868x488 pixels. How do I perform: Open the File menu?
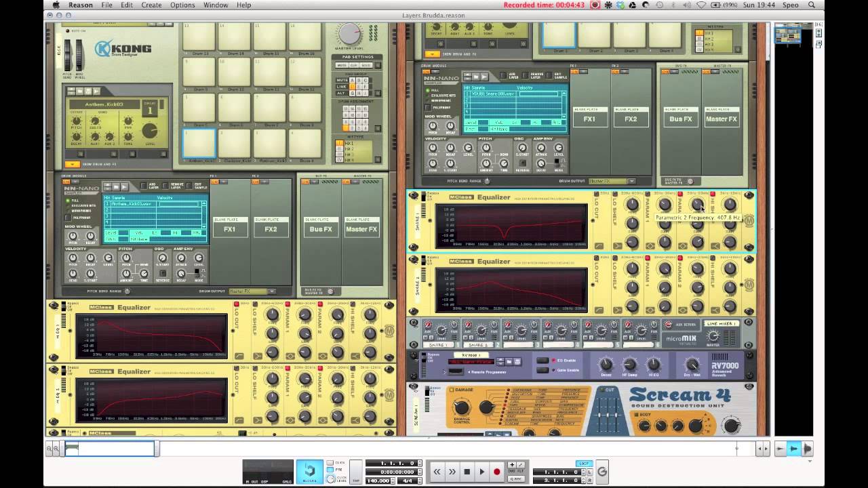pos(107,5)
